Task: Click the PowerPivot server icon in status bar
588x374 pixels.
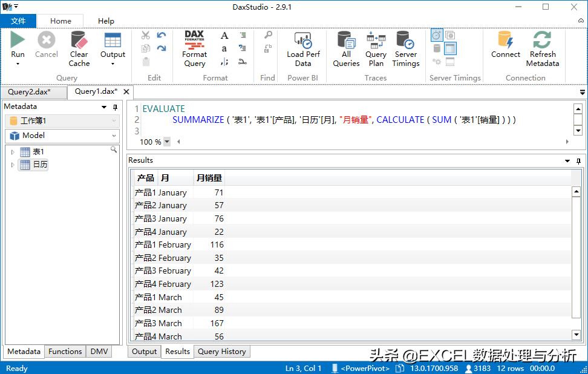Action: coord(335,369)
